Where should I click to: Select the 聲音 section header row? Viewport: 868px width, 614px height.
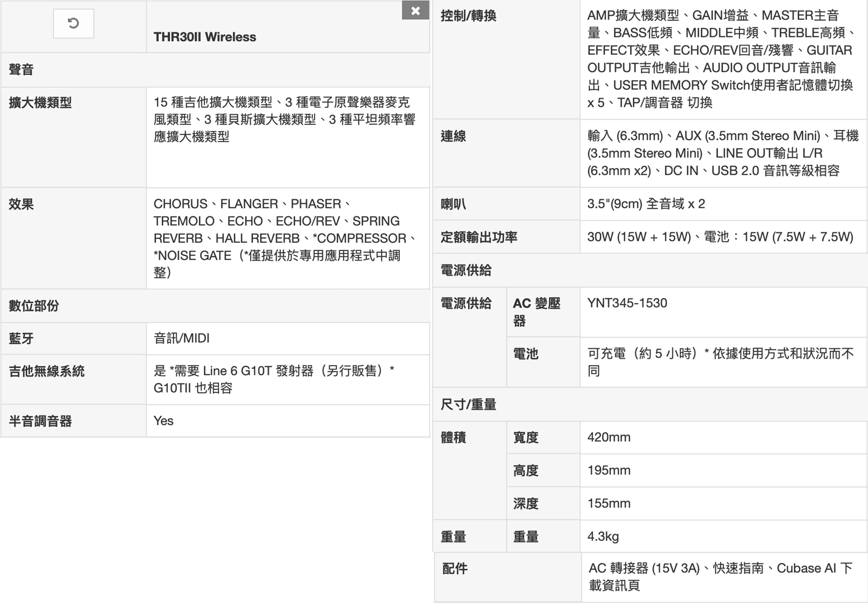21,69
